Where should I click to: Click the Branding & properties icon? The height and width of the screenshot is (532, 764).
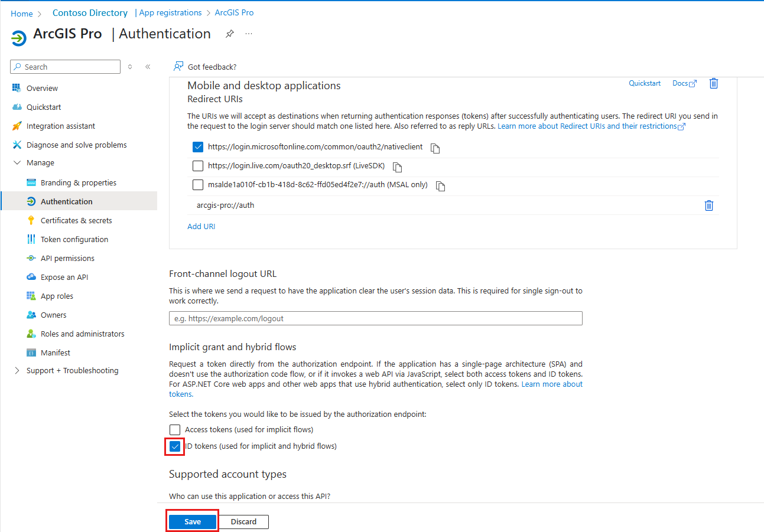coord(31,182)
